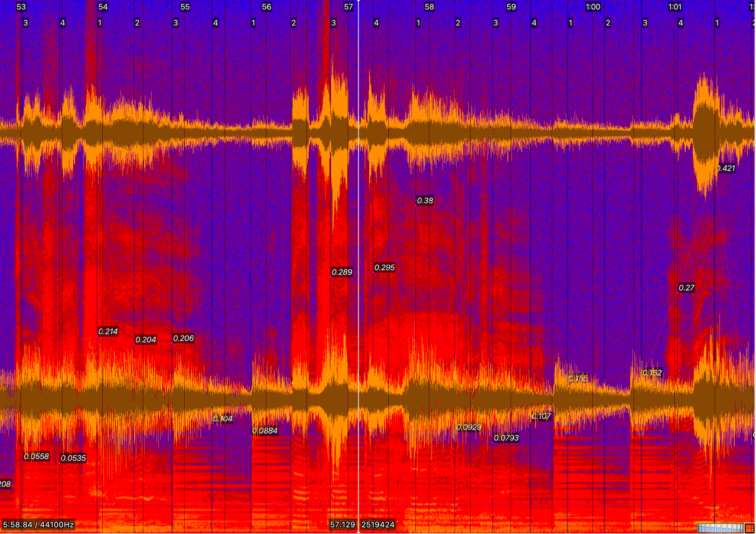Click the 59 second ruler mark
756x534 pixels.
511,7
